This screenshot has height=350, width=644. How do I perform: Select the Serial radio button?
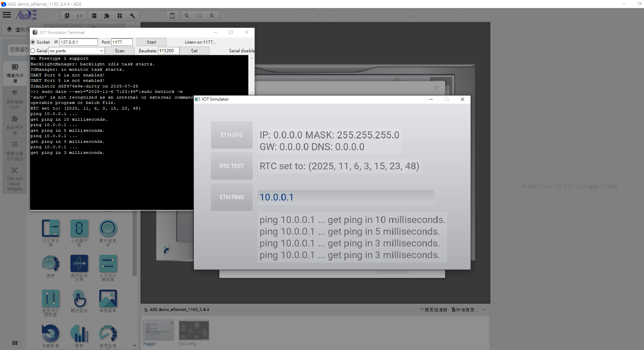pyautogui.click(x=33, y=51)
